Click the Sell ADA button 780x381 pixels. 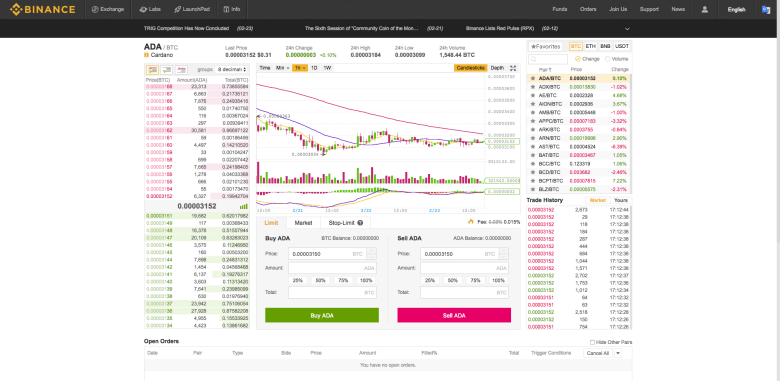pyautogui.click(x=454, y=315)
